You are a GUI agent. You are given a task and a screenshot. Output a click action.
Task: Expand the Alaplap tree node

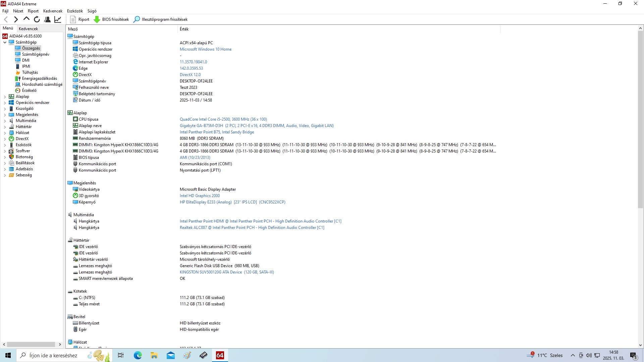coord(5,97)
